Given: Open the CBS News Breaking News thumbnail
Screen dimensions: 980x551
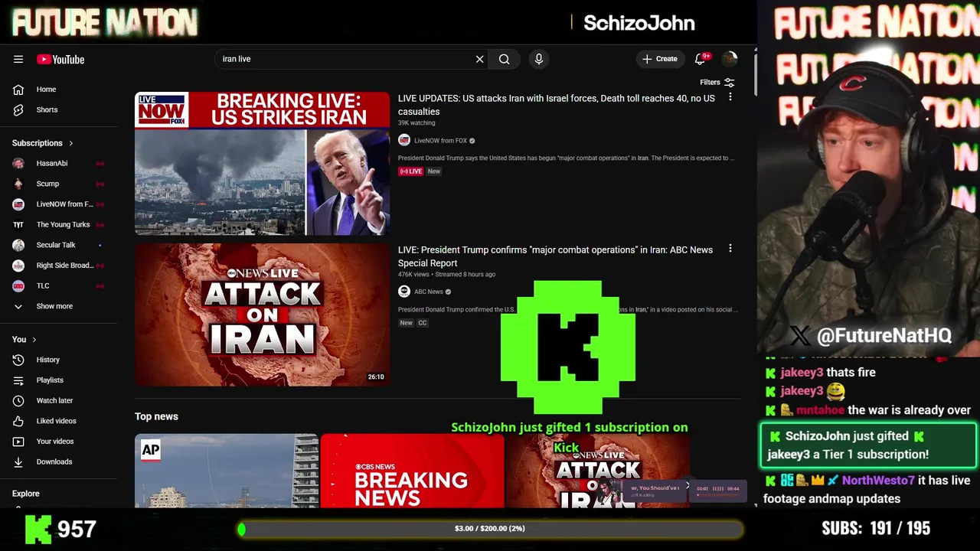Looking at the screenshot, I should (412, 471).
